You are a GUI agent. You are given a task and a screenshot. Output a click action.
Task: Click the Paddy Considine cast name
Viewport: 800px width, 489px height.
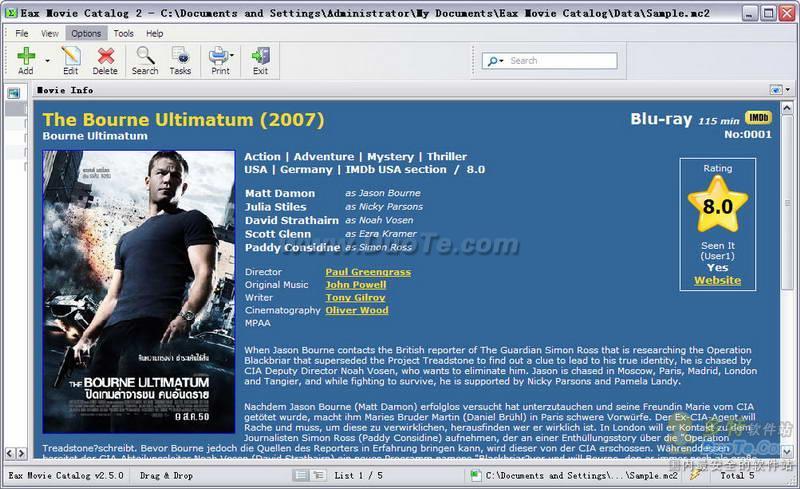(x=292, y=248)
